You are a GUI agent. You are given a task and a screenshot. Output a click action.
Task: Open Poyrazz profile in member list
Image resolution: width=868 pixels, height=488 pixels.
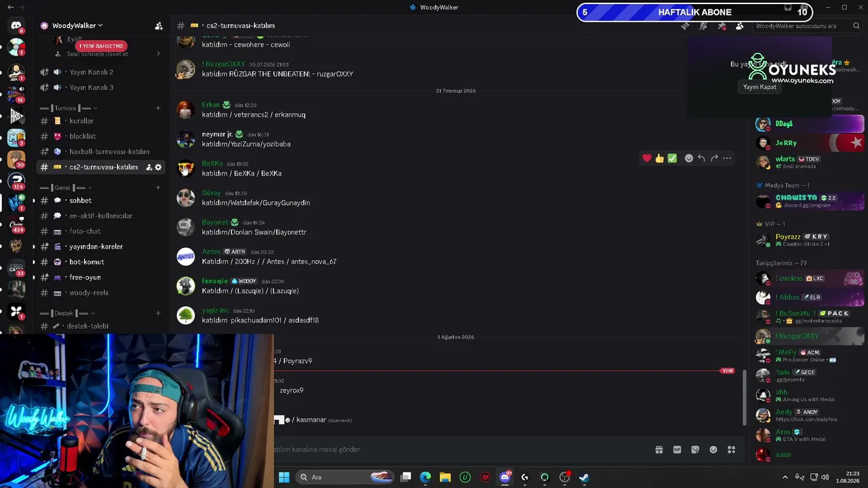pyautogui.click(x=810, y=240)
